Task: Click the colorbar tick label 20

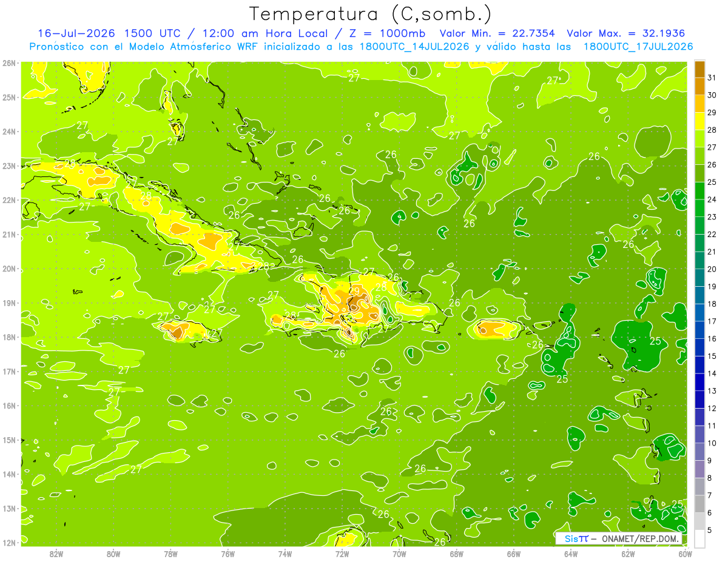Action: click(712, 269)
